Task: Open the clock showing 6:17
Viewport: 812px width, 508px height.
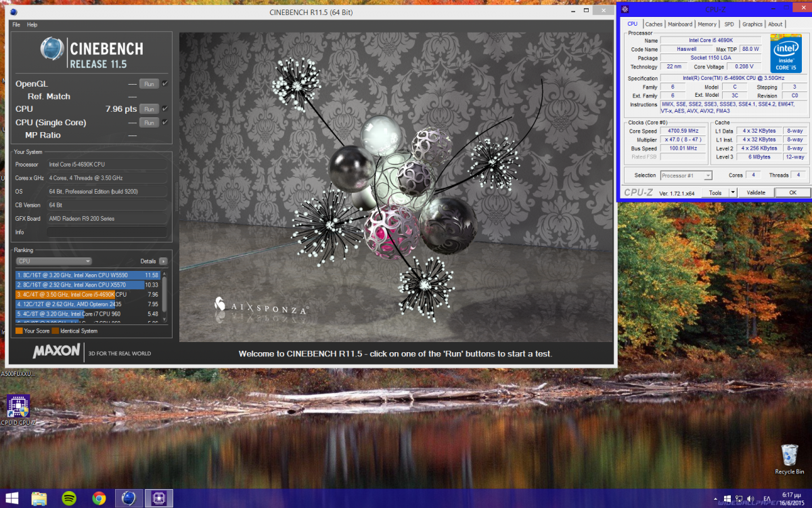Action: click(791, 499)
